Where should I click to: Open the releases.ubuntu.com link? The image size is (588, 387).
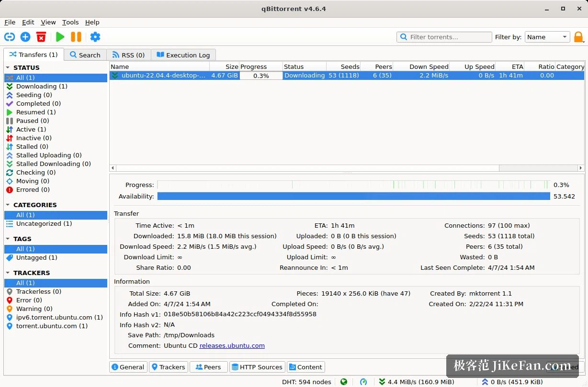232,345
